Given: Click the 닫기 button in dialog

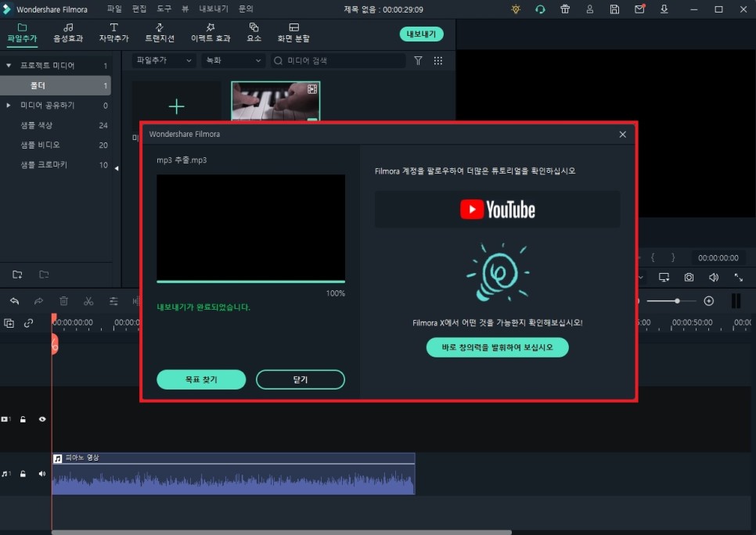Looking at the screenshot, I should pos(301,380).
